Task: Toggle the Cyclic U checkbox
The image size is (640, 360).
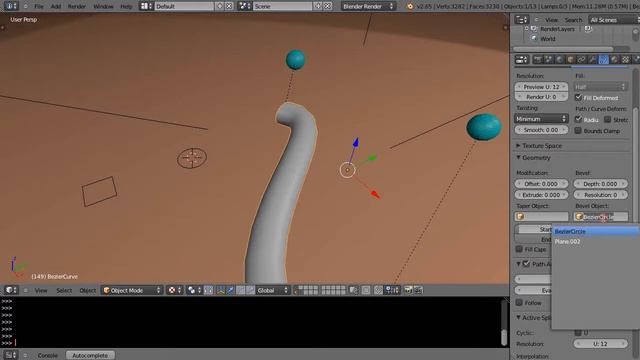Action: [578, 333]
